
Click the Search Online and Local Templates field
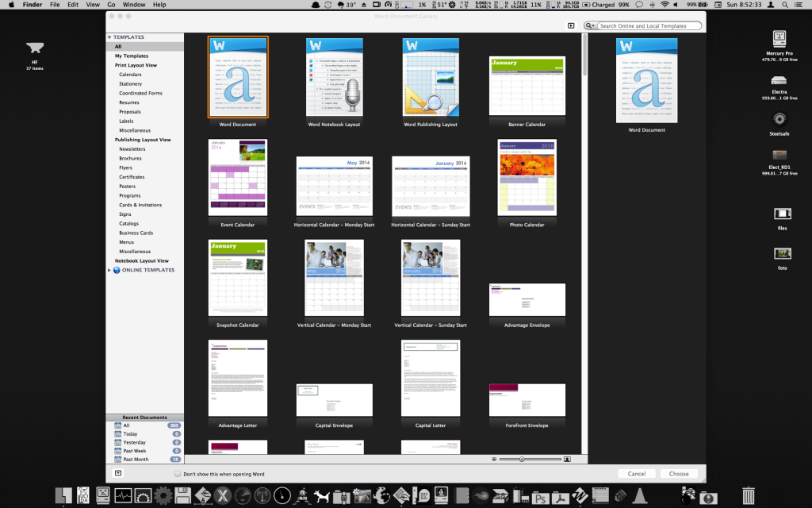pyautogui.click(x=649, y=25)
